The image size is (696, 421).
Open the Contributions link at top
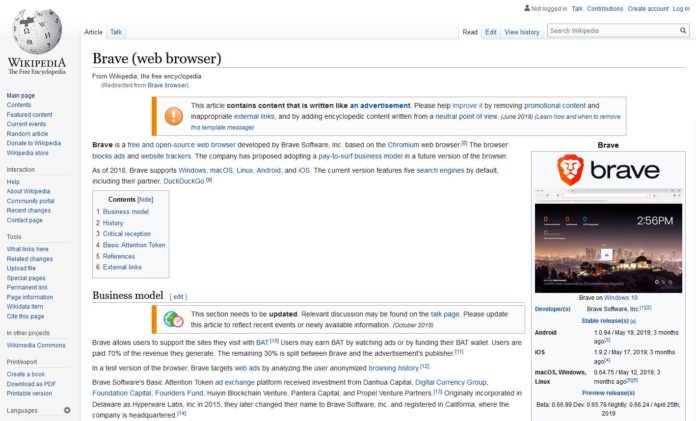point(605,8)
